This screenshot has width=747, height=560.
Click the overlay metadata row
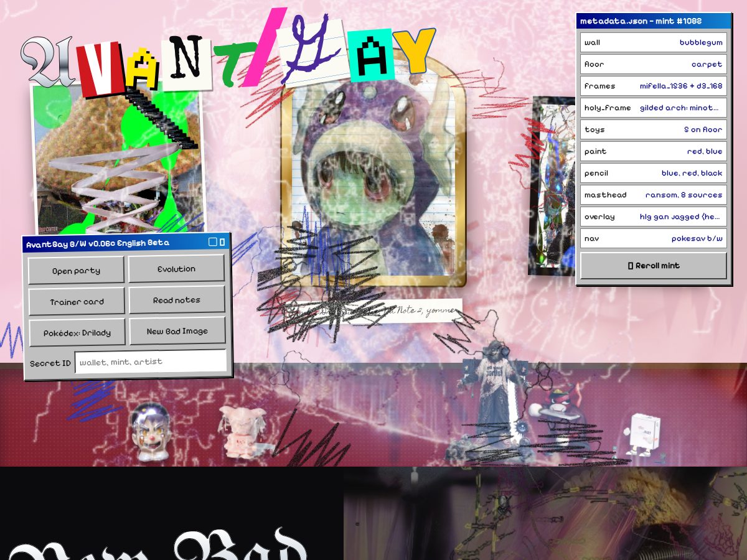coord(654,217)
